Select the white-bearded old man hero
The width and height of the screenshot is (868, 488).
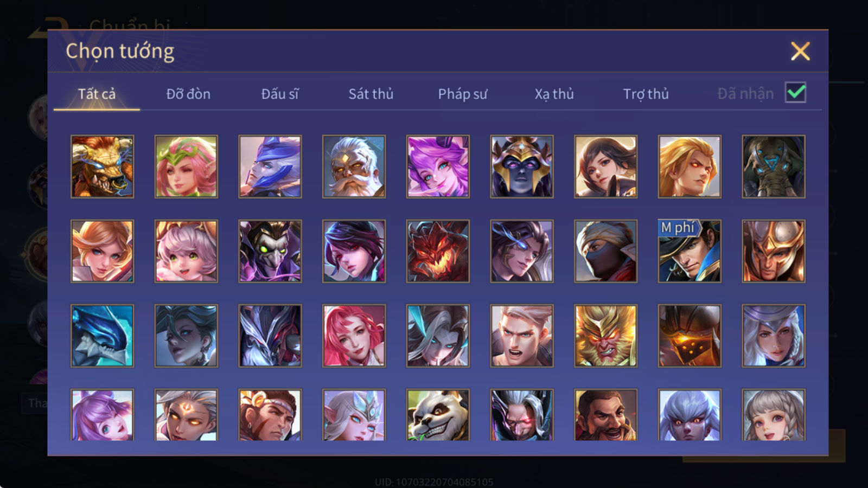coord(354,166)
